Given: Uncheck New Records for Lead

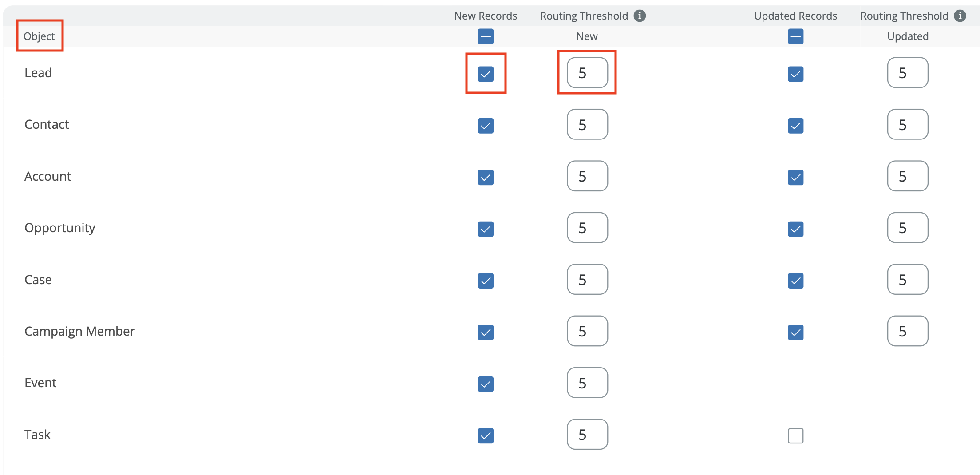Looking at the screenshot, I should 486,74.
